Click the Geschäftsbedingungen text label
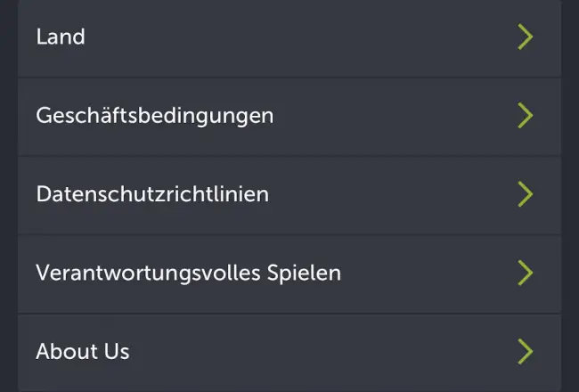Image resolution: width=579 pixels, height=392 pixels. [x=155, y=117]
